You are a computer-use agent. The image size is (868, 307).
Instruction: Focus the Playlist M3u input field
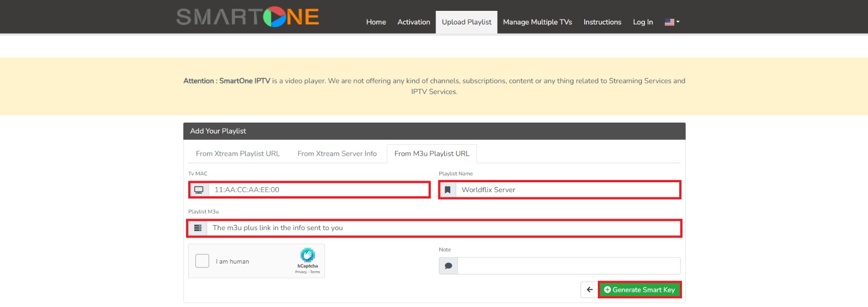click(443, 228)
